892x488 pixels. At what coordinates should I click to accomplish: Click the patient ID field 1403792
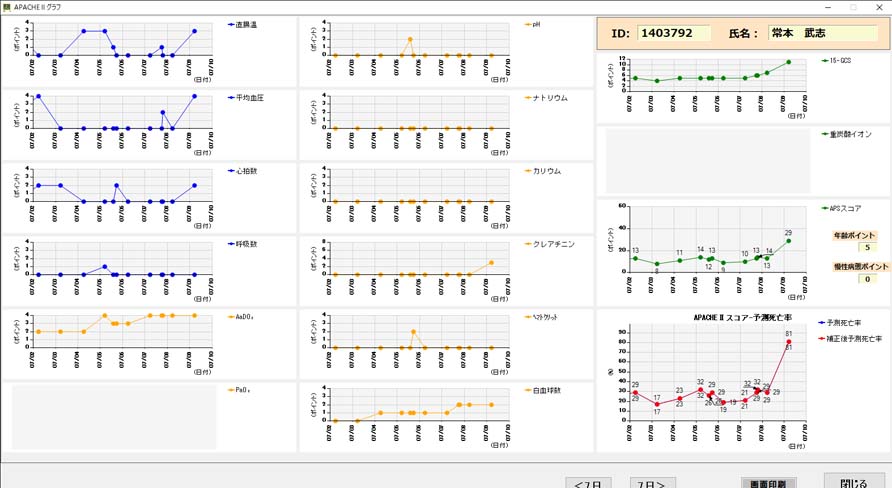click(x=674, y=33)
